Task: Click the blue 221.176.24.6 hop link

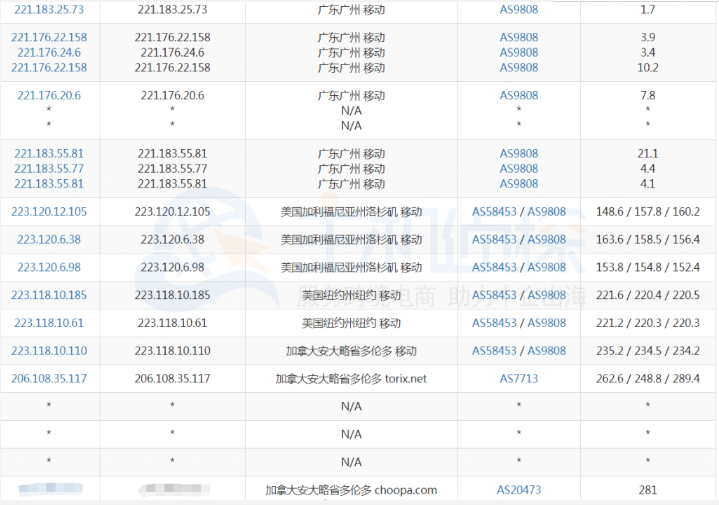Action: click(49, 52)
